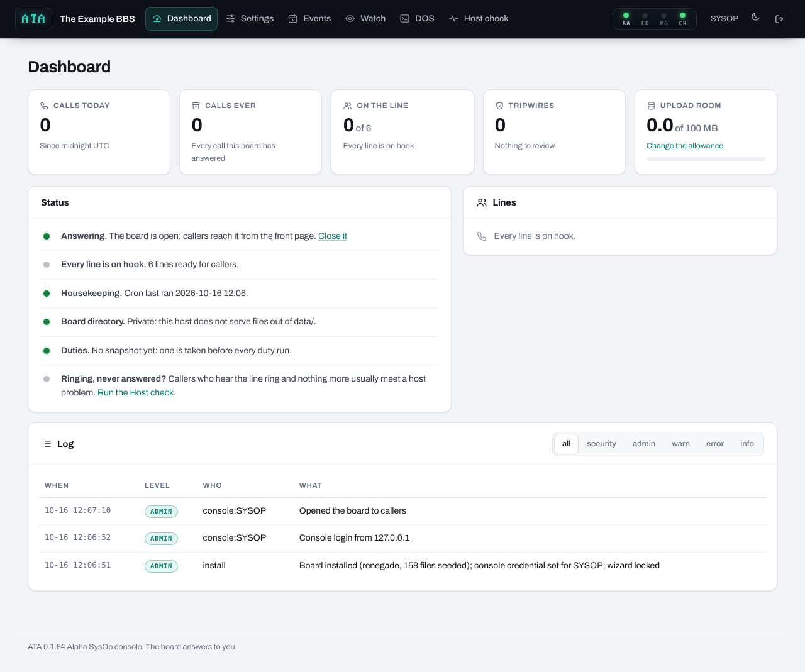Click the CD status indicator light

tap(645, 15)
